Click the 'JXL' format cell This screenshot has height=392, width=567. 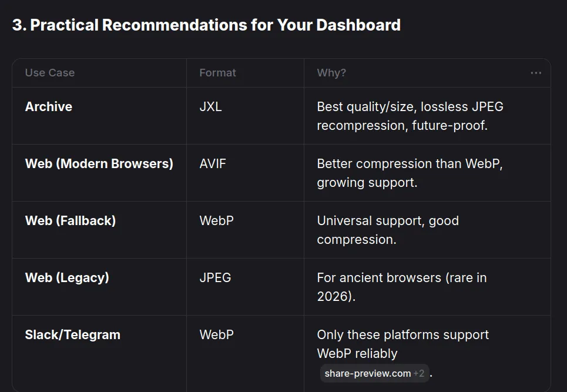pos(211,107)
